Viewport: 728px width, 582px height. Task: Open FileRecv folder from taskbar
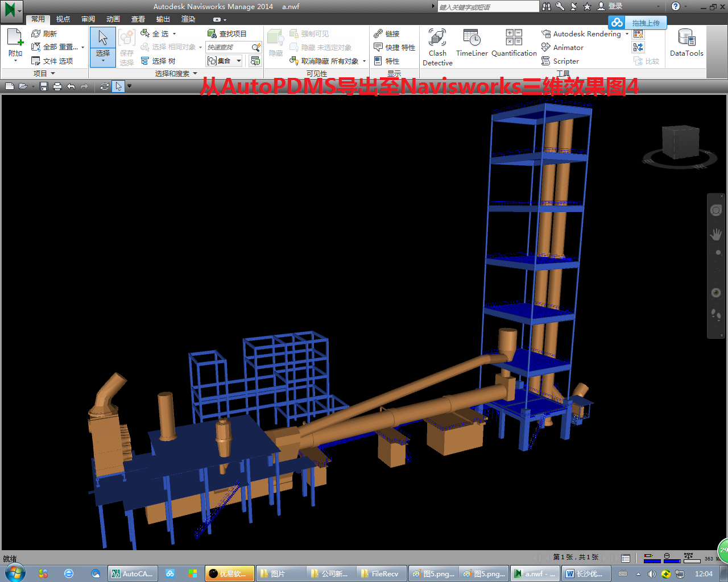(382, 573)
